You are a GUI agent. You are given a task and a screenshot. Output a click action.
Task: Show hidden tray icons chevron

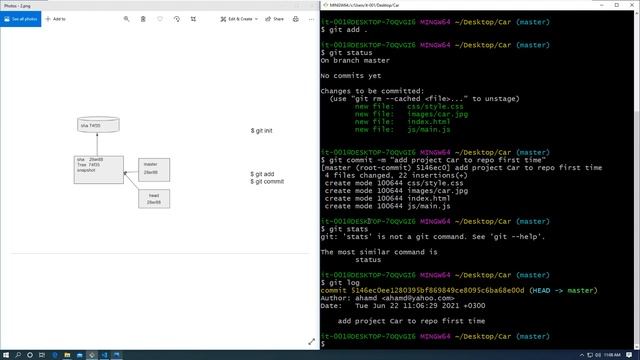point(582,355)
